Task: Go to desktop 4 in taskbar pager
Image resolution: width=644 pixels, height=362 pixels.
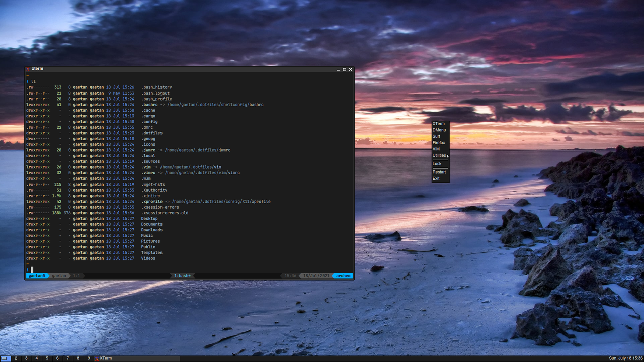Action: [x=37, y=358]
